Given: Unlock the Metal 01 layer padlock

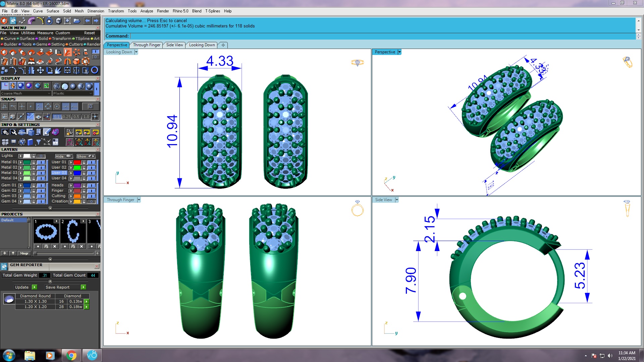Looking at the screenshot, I should coord(34,163).
